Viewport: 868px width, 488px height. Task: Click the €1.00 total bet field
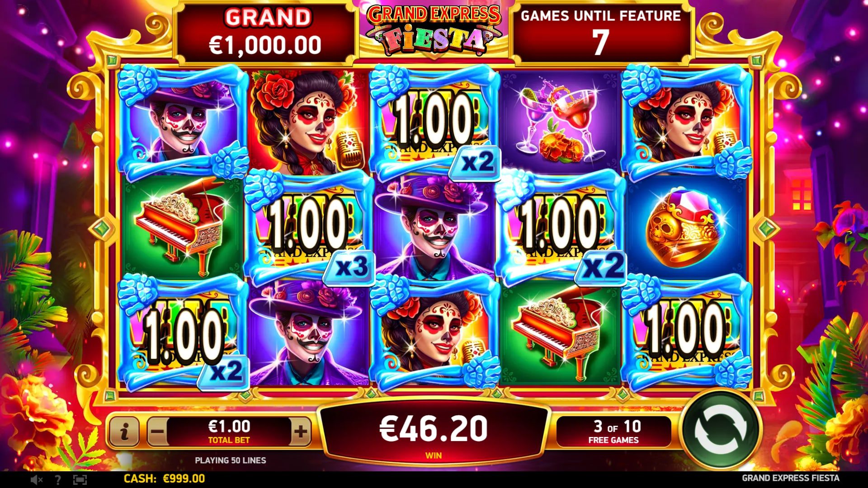(x=229, y=432)
